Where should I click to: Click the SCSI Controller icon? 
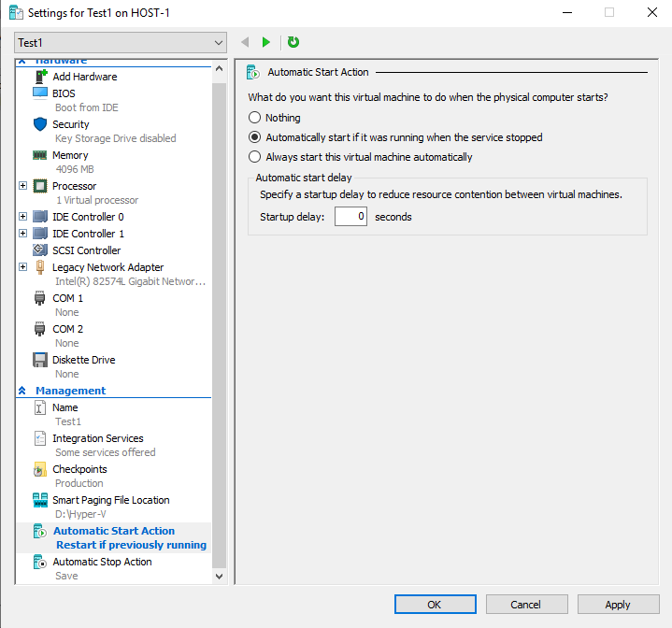click(40, 250)
